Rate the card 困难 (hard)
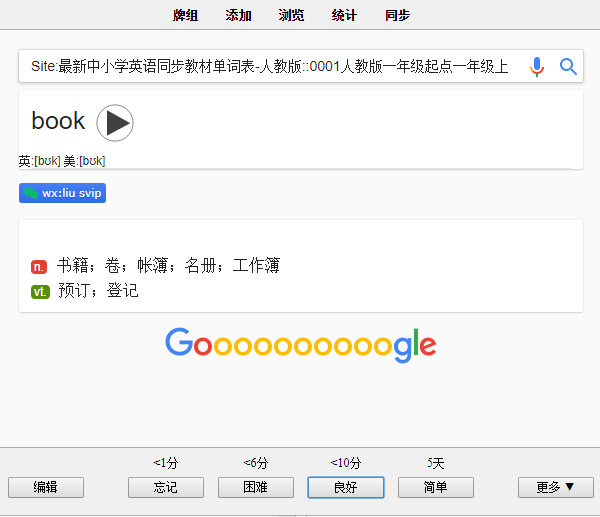The height and width of the screenshot is (517, 600). pyautogui.click(x=256, y=487)
